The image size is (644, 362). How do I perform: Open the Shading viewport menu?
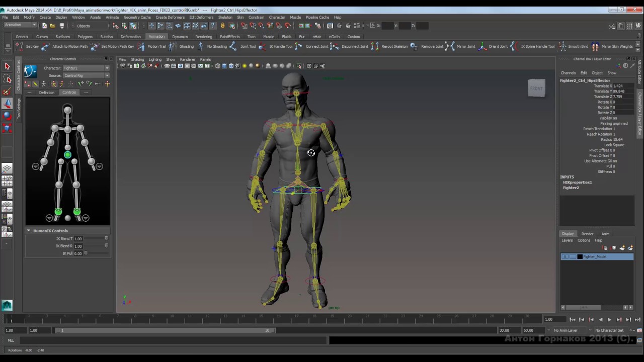click(x=137, y=59)
